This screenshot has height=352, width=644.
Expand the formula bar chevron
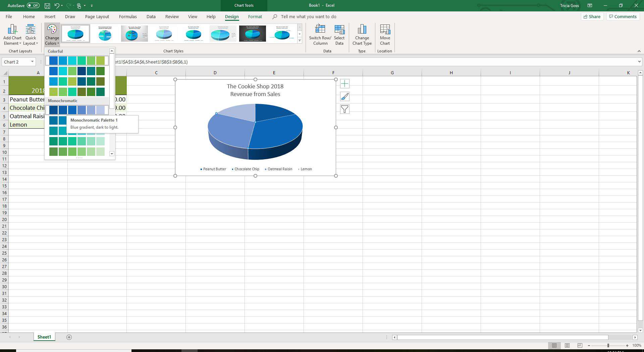coord(639,62)
